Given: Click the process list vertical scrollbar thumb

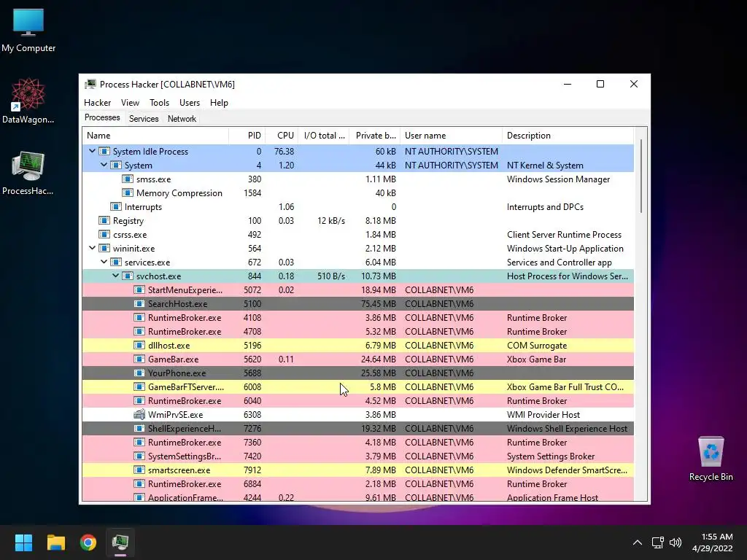Looking at the screenshot, I should (x=641, y=176).
